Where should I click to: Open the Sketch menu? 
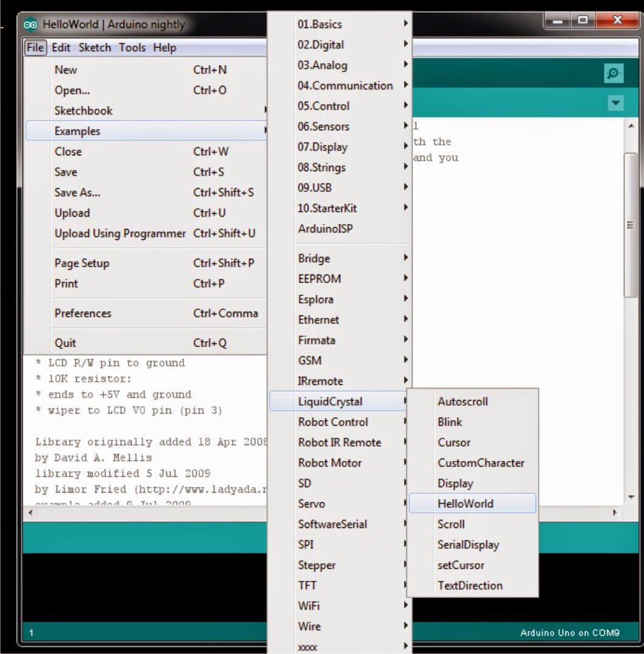94,47
